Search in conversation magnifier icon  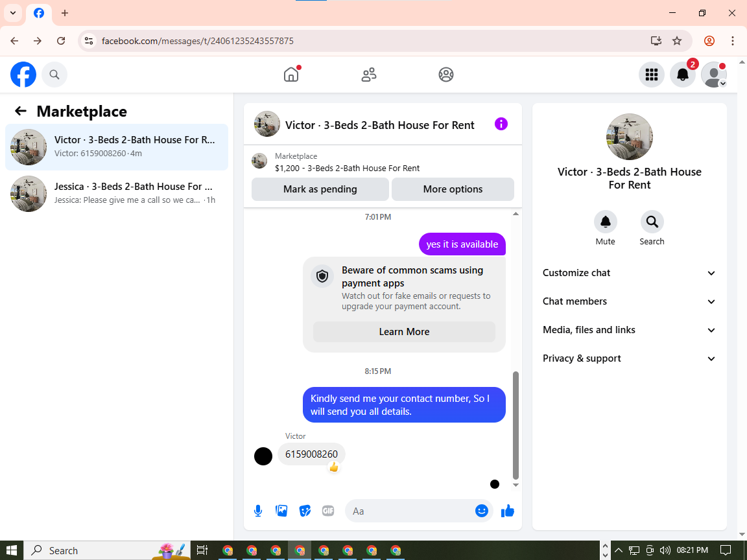tap(652, 222)
